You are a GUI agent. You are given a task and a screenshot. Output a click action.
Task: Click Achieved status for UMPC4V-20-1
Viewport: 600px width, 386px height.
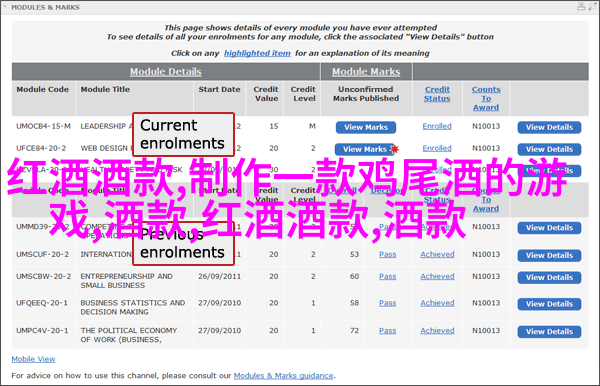[437, 331]
